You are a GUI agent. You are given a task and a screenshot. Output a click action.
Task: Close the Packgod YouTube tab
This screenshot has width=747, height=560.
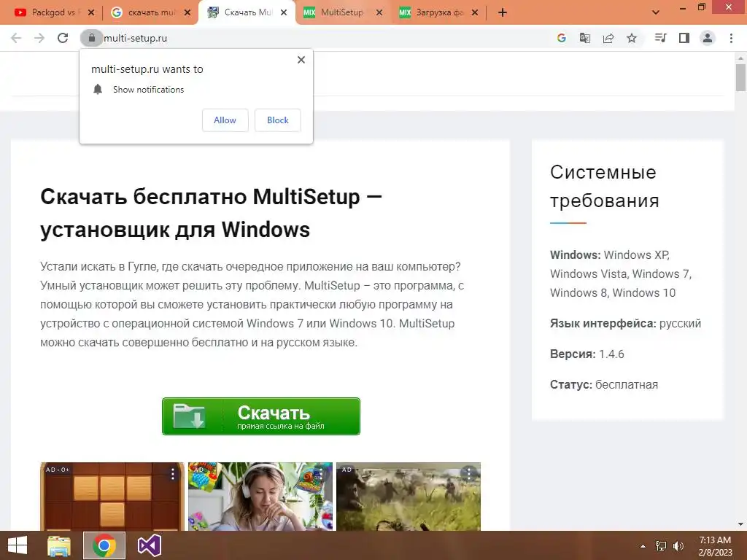[x=91, y=12]
